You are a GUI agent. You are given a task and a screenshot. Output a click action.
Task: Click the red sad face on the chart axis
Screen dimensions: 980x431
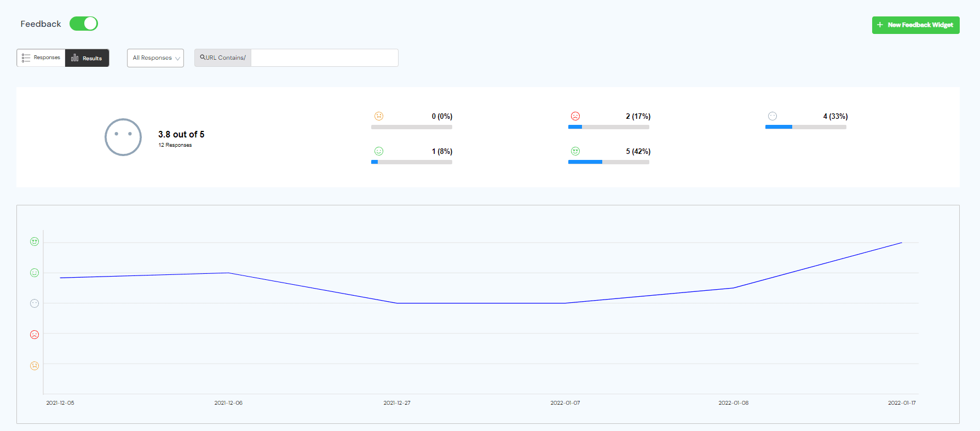pyautogui.click(x=34, y=335)
